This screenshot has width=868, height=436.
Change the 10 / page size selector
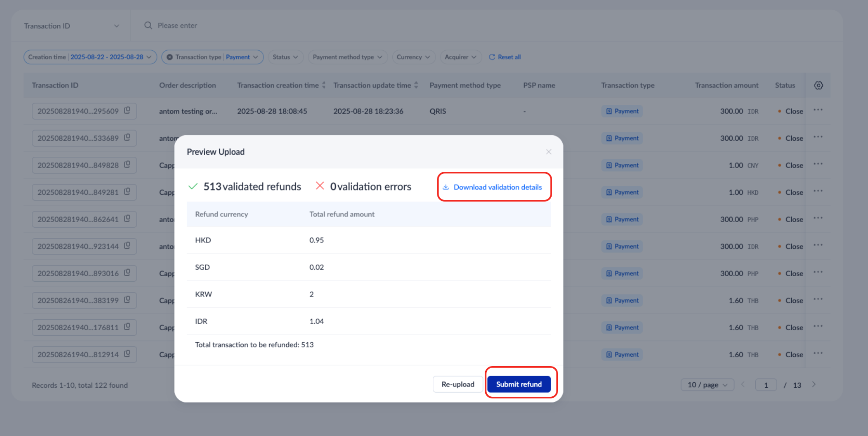707,385
